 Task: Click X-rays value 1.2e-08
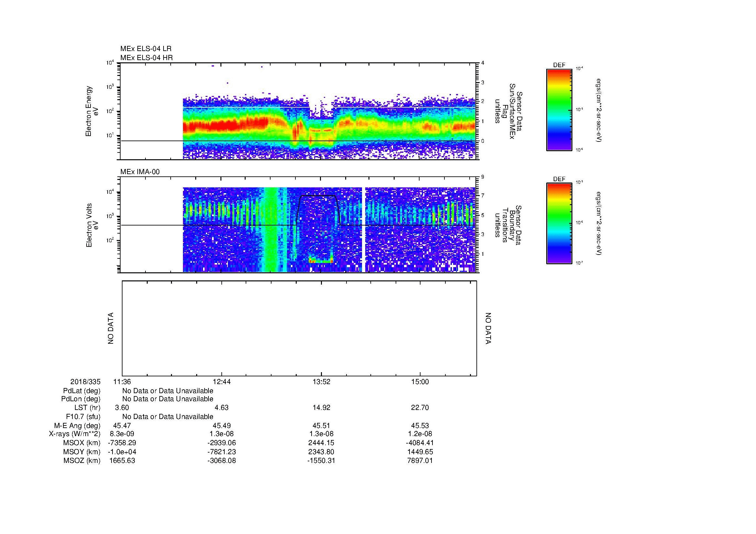coord(420,434)
